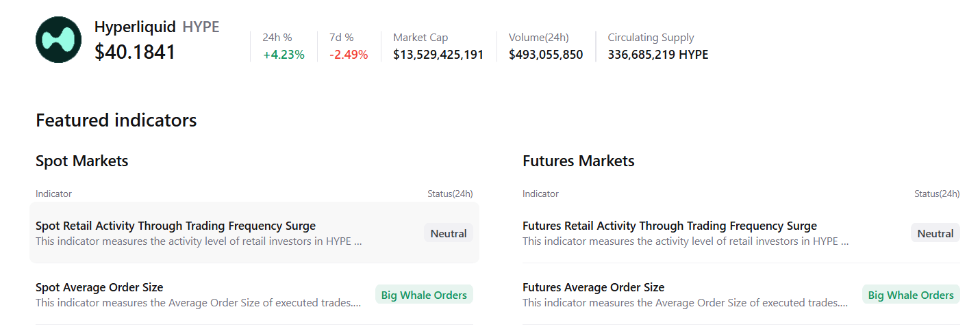
Task: Click the +4.23% 24h change
Action: [284, 55]
